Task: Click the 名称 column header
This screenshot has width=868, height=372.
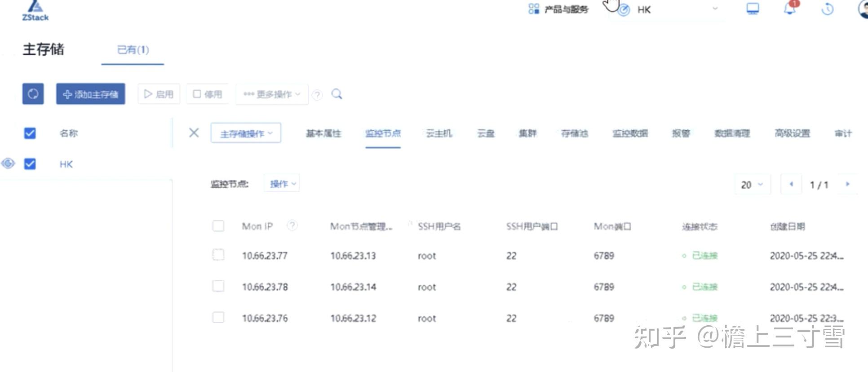Action: [x=69, y=133]
